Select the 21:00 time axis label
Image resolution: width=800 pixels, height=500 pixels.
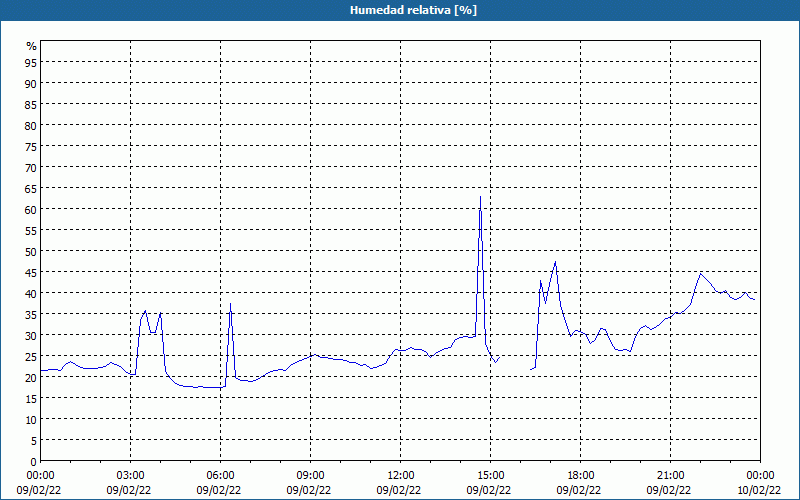[x=670, y=476]
